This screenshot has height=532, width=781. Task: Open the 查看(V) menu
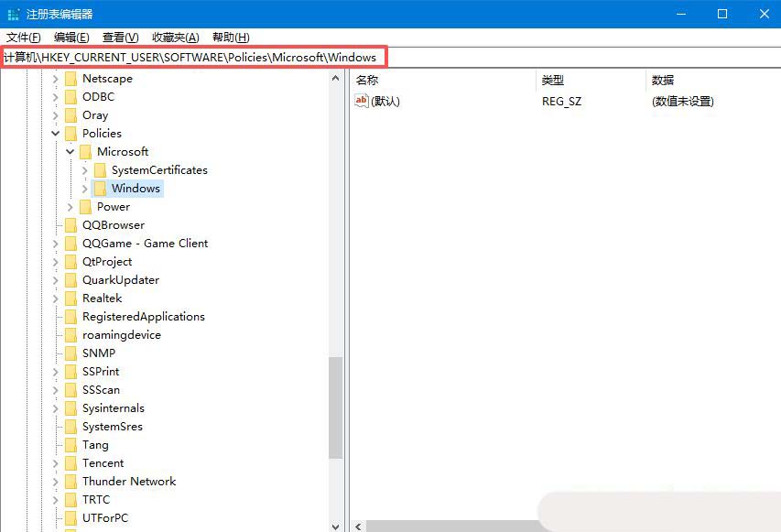click(120, 38)
